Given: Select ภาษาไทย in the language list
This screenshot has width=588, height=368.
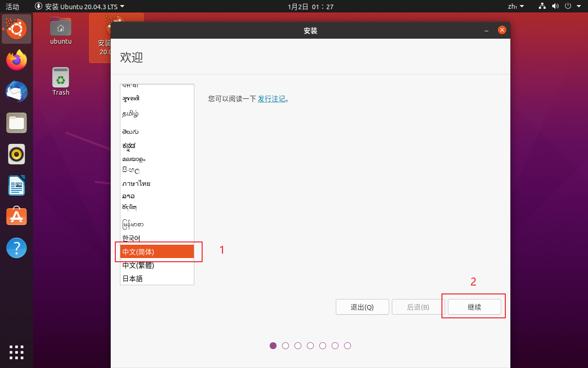Looking at the screenshot, I should 157,184.
